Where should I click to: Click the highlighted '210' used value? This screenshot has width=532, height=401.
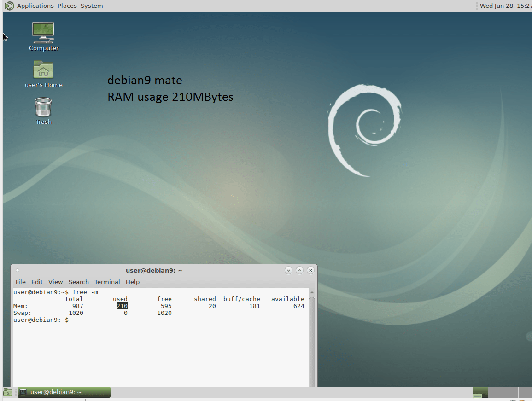[x=122, y=306]
